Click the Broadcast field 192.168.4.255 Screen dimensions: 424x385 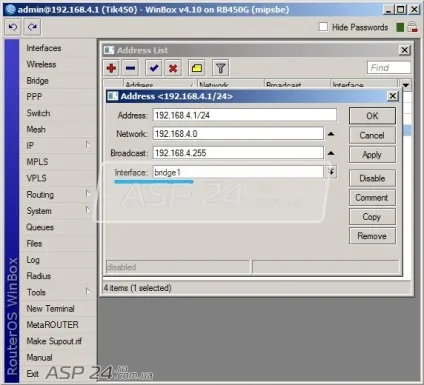click(x=238, y=153)
